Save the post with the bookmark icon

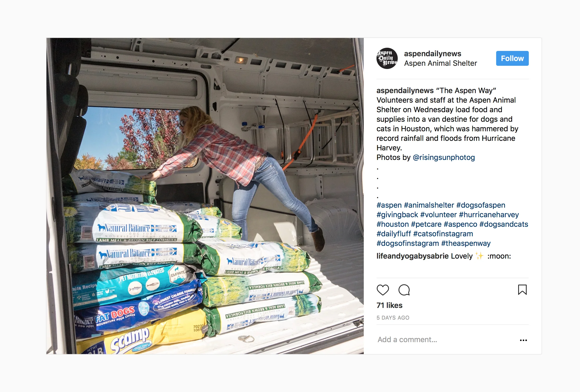tap(522, 290)
